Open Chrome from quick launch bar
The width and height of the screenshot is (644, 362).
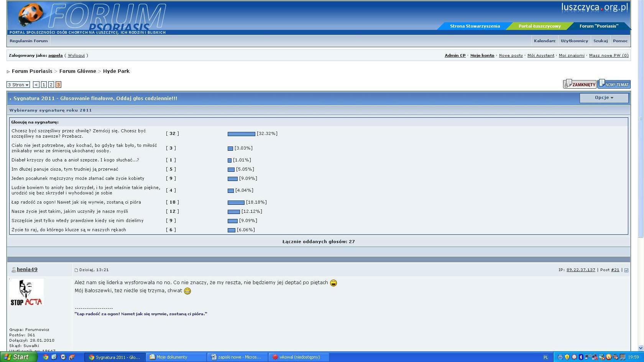click(x=46, y=357)
